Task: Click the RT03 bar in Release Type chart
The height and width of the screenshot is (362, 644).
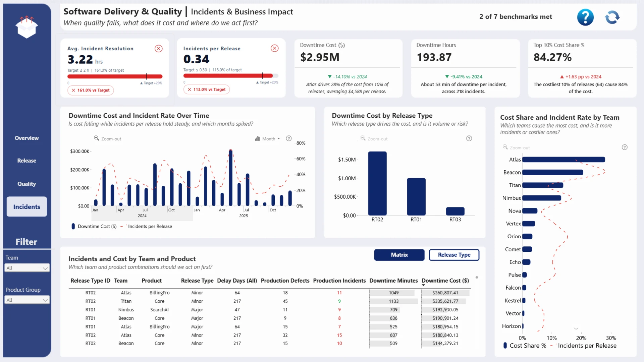Action: [x=455, y=211]
